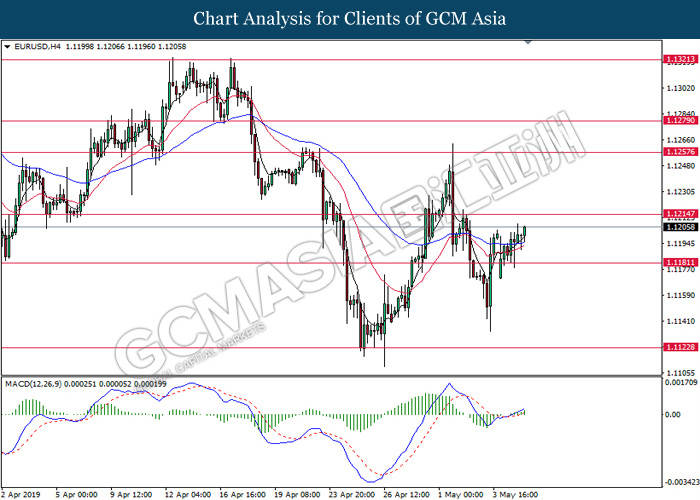
Task: Click the 1 May 00:00 time label
Action: coord(461,493)
